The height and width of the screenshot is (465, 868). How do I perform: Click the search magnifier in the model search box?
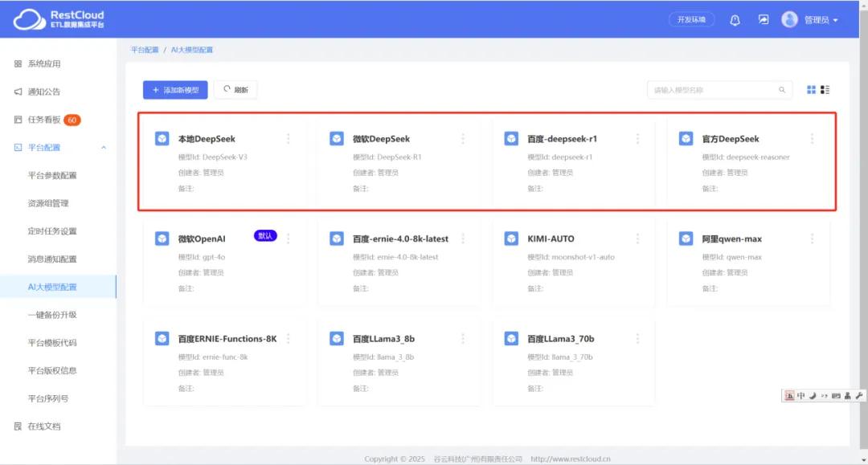[780, 90]
